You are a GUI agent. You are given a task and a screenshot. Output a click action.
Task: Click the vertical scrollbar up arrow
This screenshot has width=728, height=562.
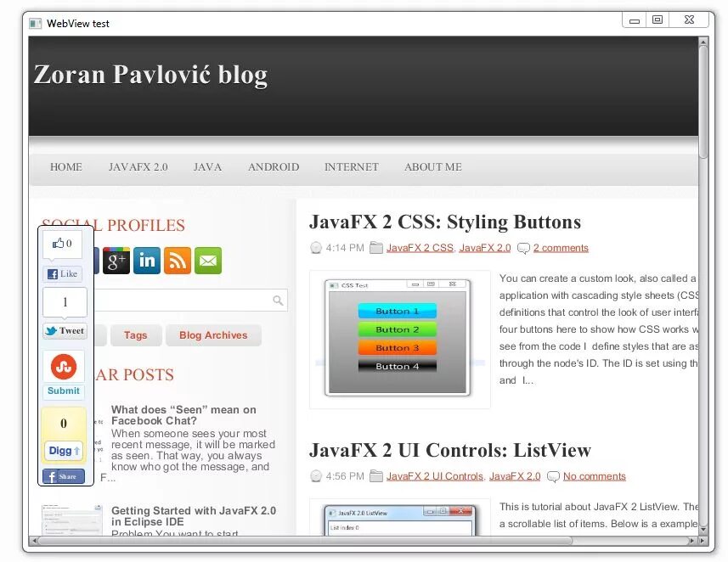click(703, 42)
